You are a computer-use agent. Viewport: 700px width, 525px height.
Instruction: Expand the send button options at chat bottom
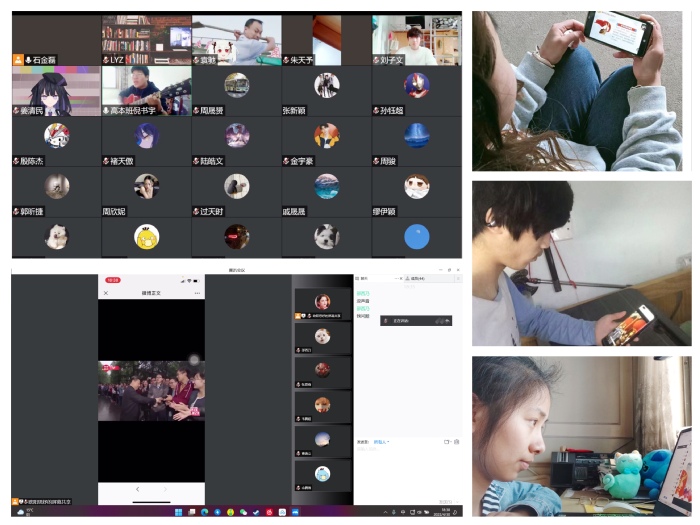coord(456,502)
